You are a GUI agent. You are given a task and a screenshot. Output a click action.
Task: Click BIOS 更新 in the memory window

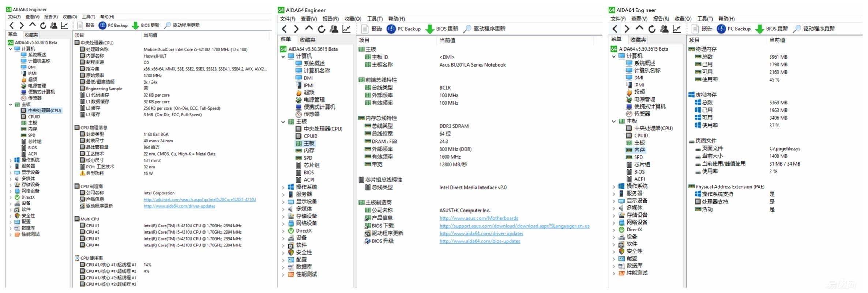[772, 29]
